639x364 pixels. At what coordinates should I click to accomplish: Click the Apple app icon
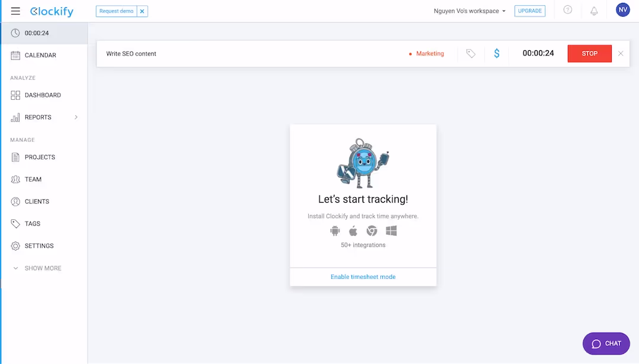coord(353,231)
